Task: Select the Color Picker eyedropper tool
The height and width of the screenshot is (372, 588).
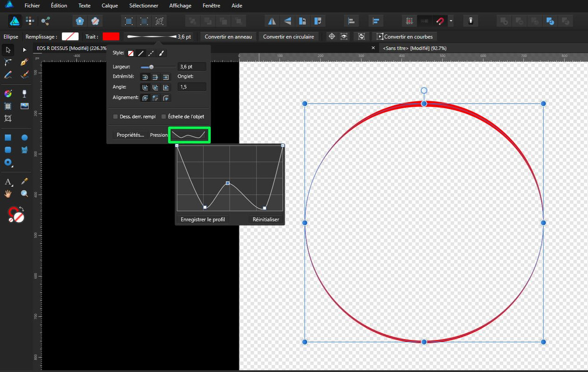Action: click(x=24, y=182)
